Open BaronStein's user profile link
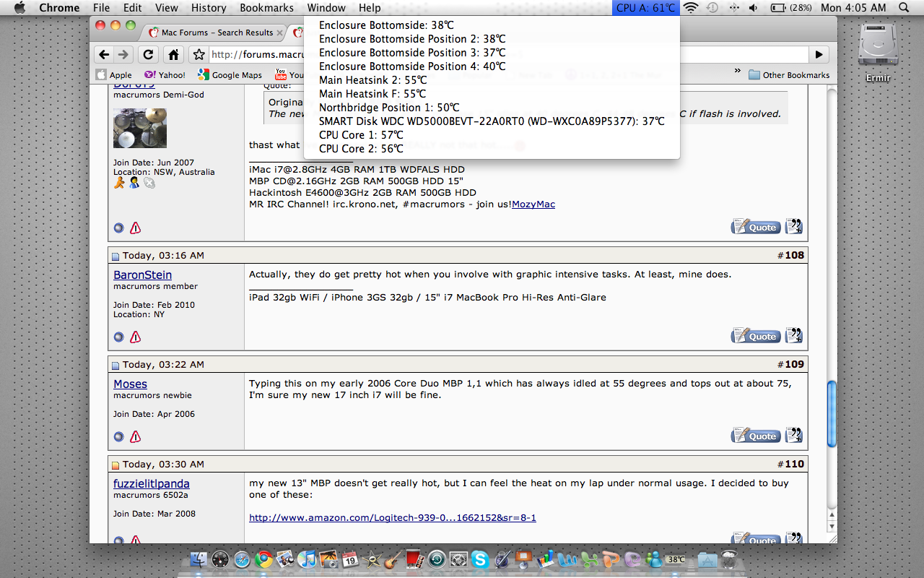The height and width of the screenshot is (578, 924). tap(142, 275)
